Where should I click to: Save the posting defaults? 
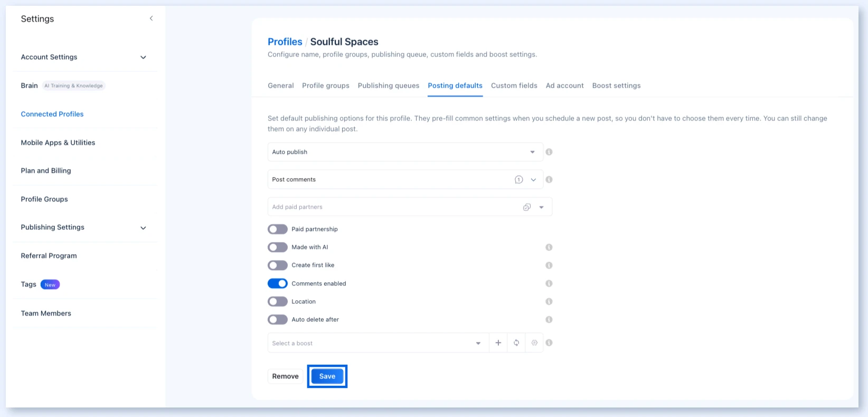click(x=327, y=376)
